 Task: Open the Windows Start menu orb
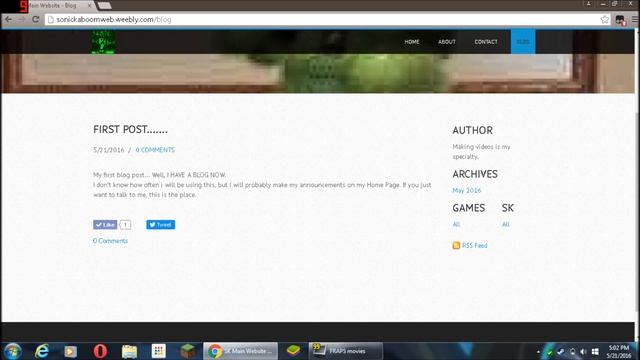[13, 351]
